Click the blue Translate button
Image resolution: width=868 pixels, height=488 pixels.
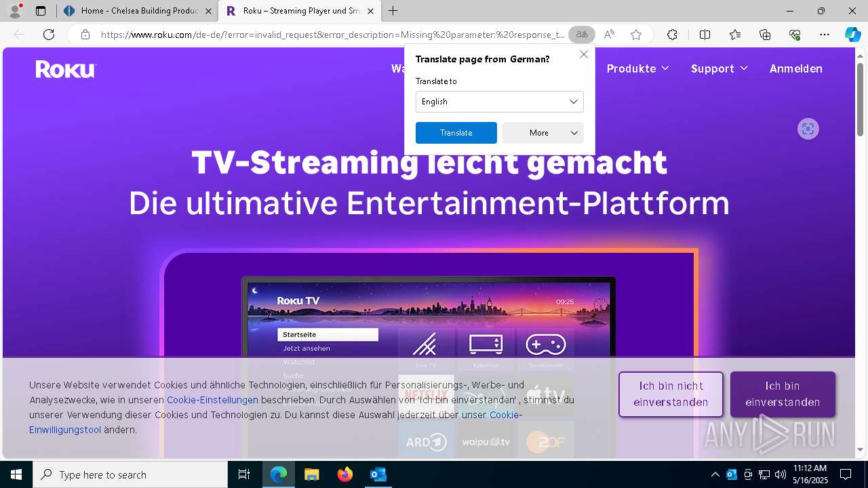(x=456, y=133)
